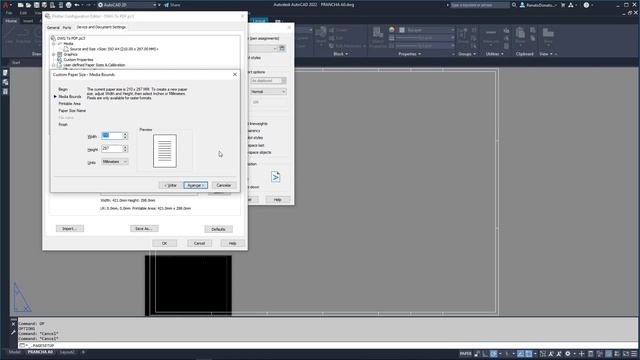Decrease Height with the down stepper arrow
The width and height of the screenshot is (640, 360).
(x=125, y=151)
